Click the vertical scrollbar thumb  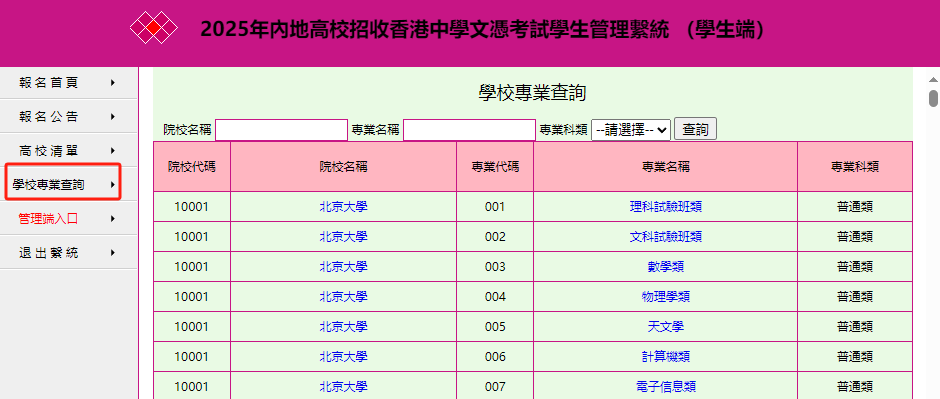click(933, 98)
